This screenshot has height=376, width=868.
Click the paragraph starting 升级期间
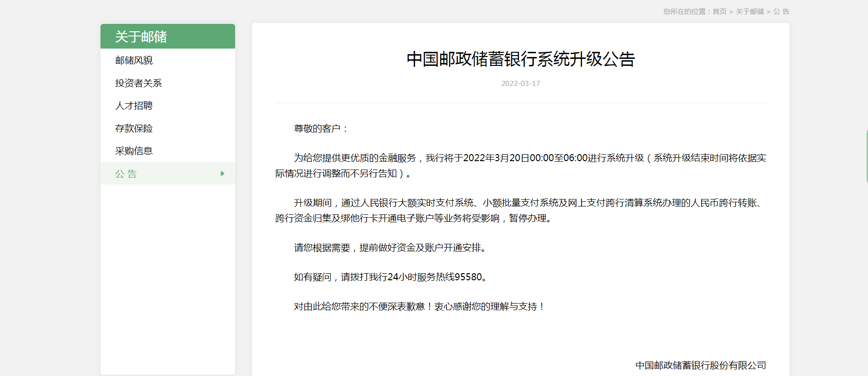[521, 211]
